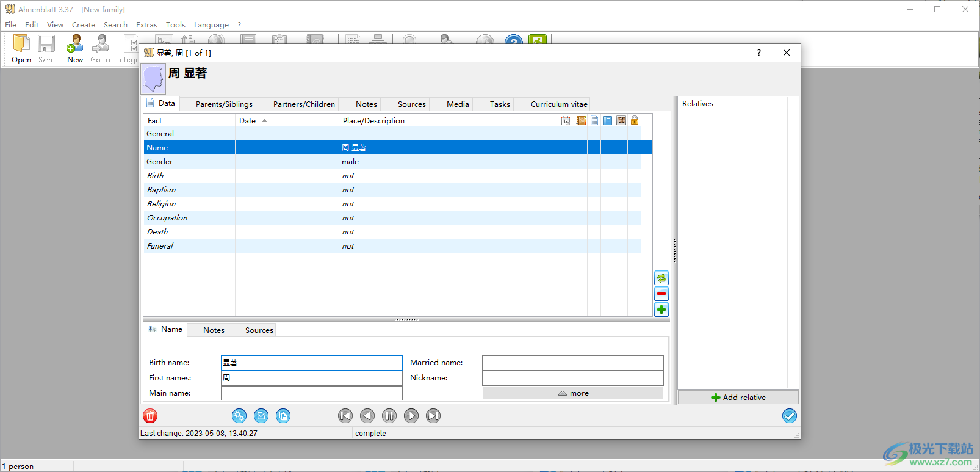980x472 pixels.
Task: Click into the Nickname field
Action: [572, 378]
